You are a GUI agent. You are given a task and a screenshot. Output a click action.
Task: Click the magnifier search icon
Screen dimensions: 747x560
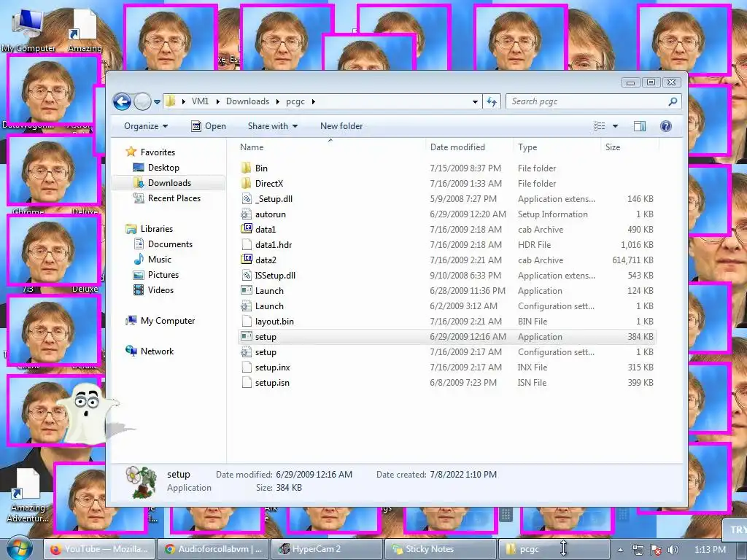[x=673, y=101]
